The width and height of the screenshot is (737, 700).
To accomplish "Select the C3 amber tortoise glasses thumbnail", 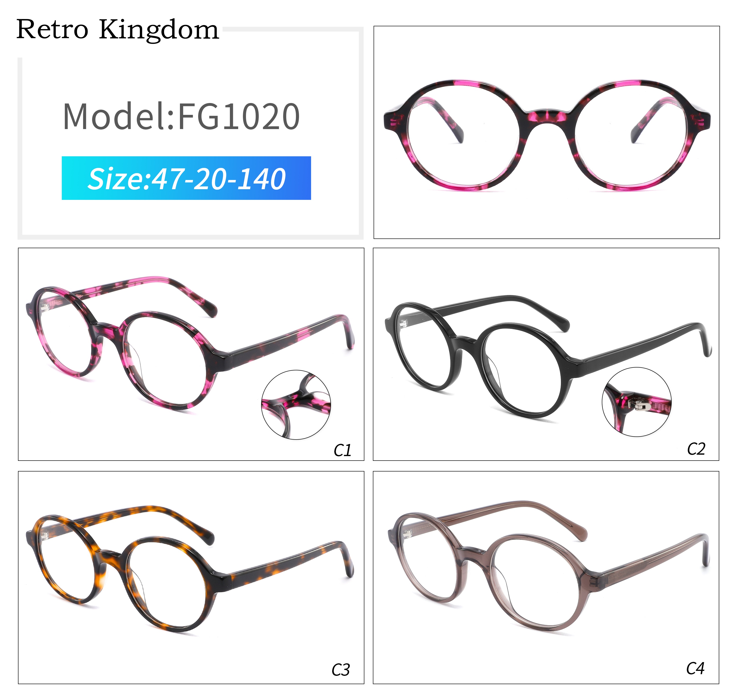I will (191, 577).
